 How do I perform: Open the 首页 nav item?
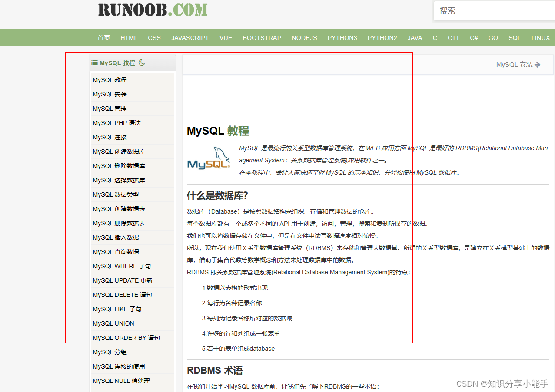tap(104, 38)
